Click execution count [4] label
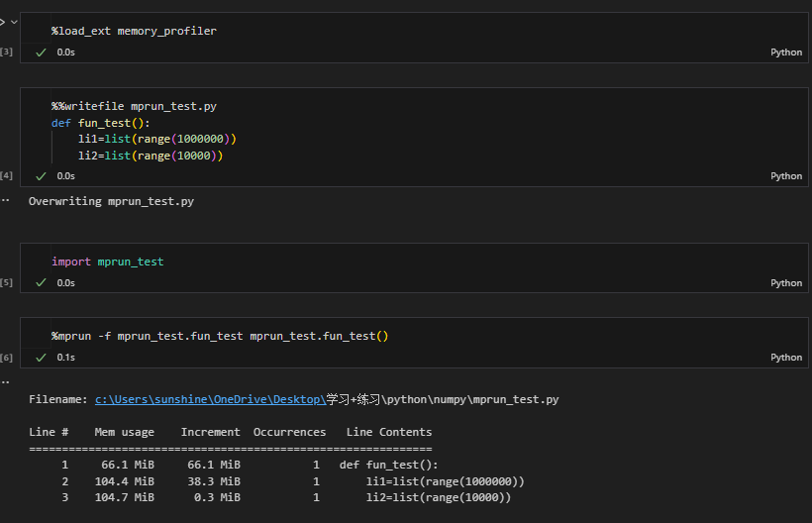812x523 pixels. (x=6, y=175)
